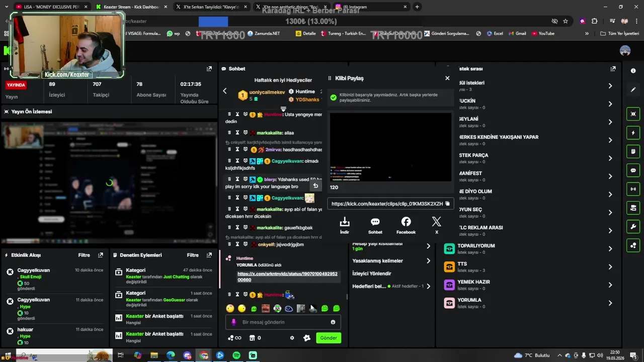Screen dimensions: 644x362
Task: Expand the YEMEK HAZIR request row
Action: coord(610,285)
